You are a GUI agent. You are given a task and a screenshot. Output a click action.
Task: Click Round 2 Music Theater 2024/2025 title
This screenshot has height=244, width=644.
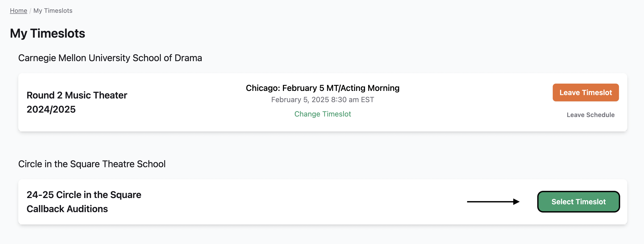(x=77, y=102)
